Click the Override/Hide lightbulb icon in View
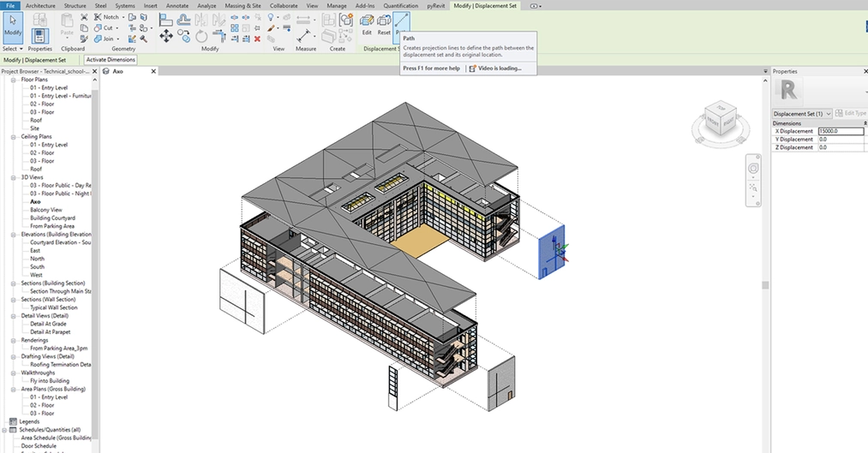868x453 pixels. pyautogui.click(x=271, y=17)
